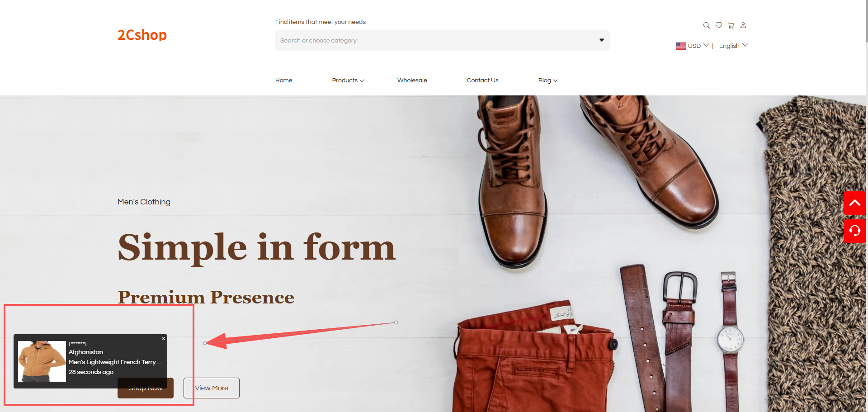Expand the Products menu
Screen dimensions: 868x412
[x=348, y=81]
